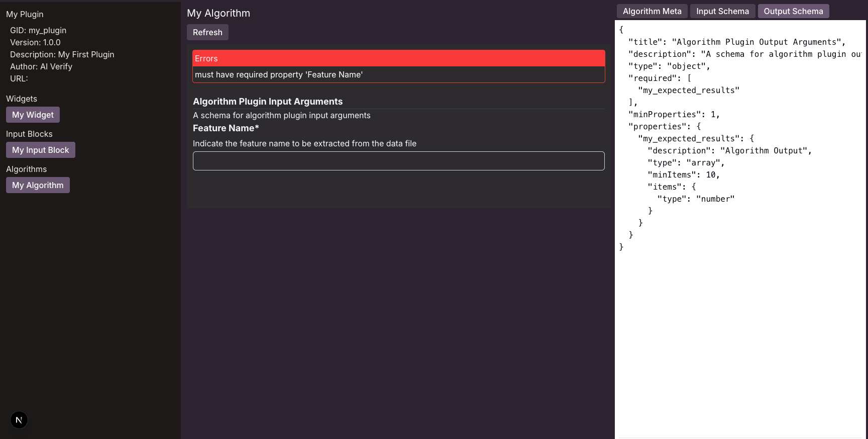Click the '"required": [' JSON line
The image size is (868, 439).
pyautogui.click(x=660, y=78)
